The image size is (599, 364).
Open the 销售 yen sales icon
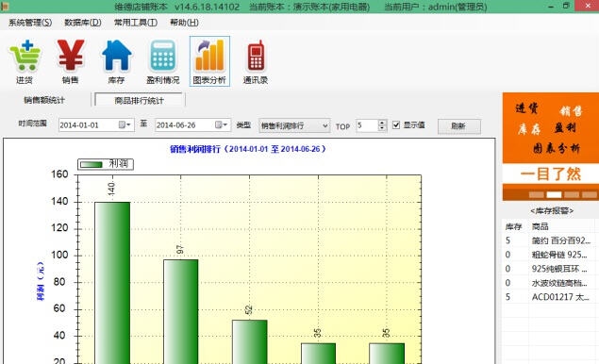click(x=71, y=61)
